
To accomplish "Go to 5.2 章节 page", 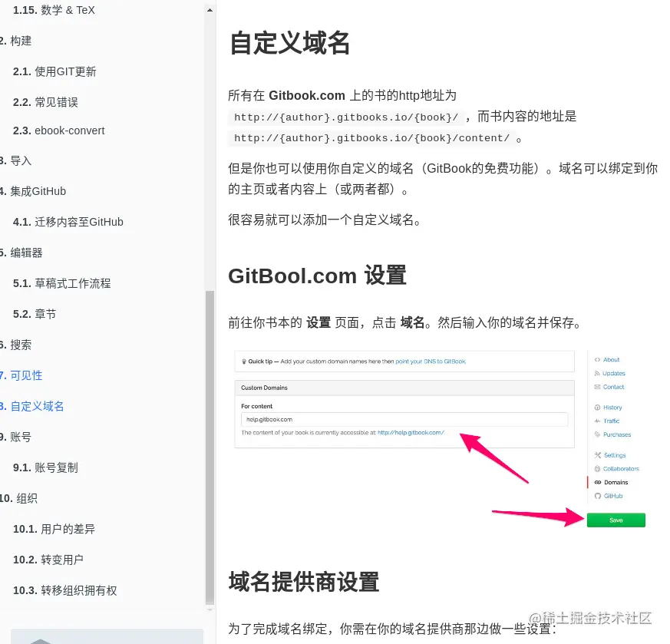I will point(35,315).
